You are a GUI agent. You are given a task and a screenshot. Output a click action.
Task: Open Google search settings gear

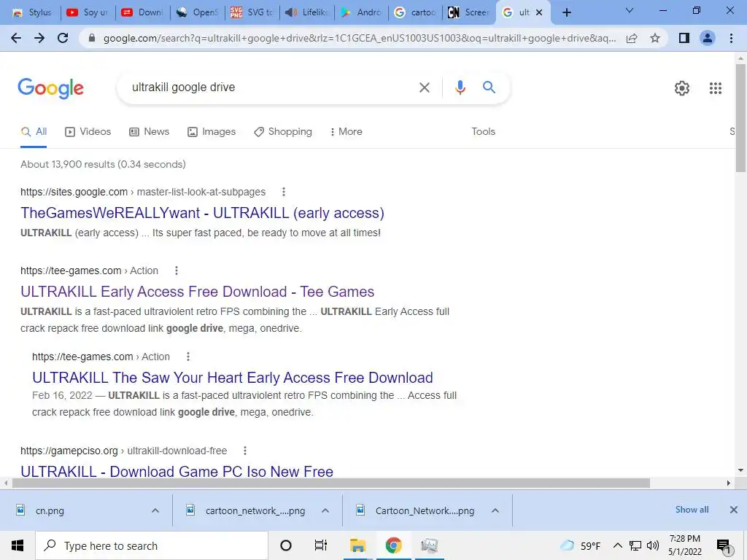coord(682,88)
